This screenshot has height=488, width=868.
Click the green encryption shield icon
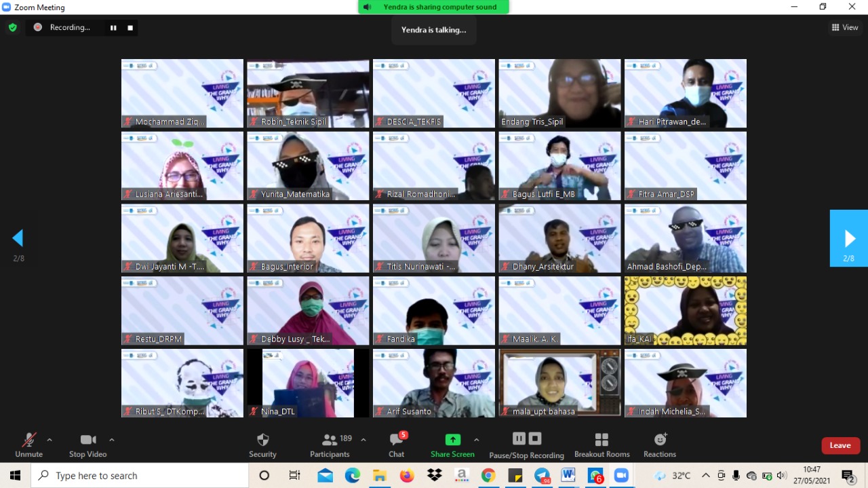coord(12,27)
